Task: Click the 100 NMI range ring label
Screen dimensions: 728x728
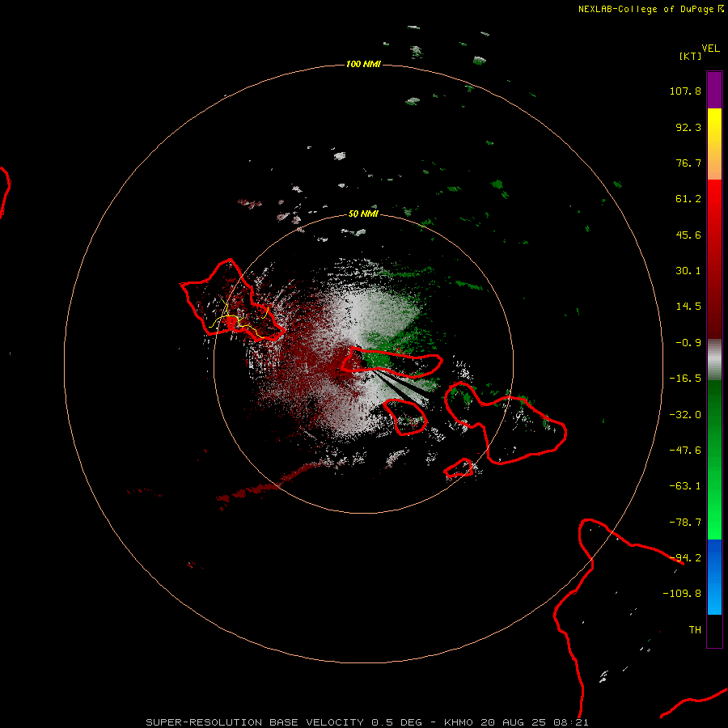Action: (x=363, y=64)
